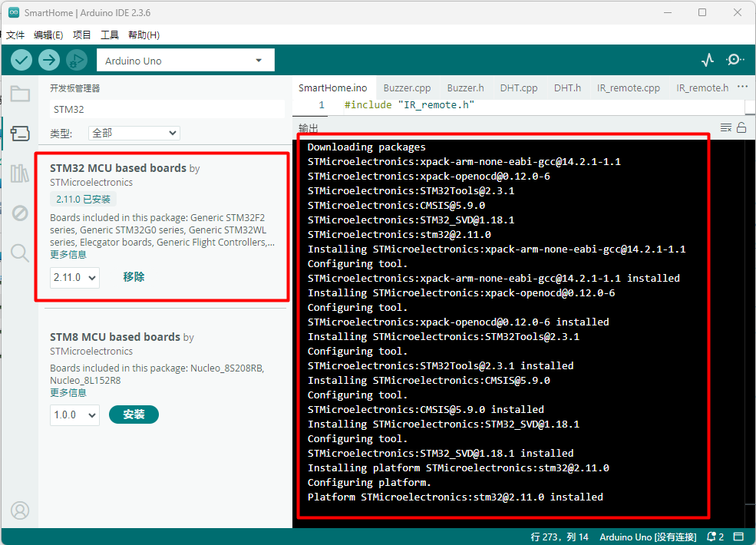This screenshot has height=545, width=756.
Task: Open Library Manager from the sidebar
Action: [x=20, y=173]
